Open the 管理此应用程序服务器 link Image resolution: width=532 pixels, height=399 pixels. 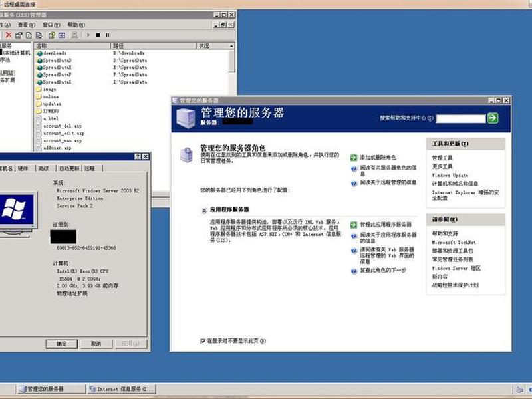[386, 225]
